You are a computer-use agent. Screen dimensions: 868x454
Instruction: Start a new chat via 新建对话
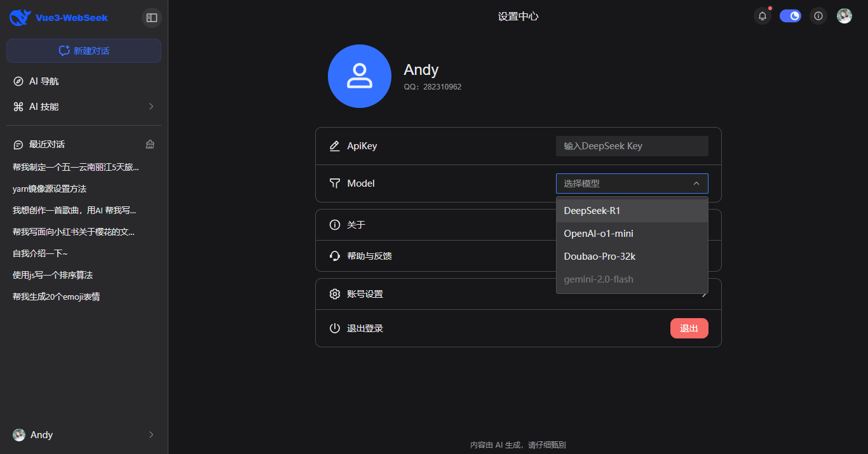coord(84,51)
